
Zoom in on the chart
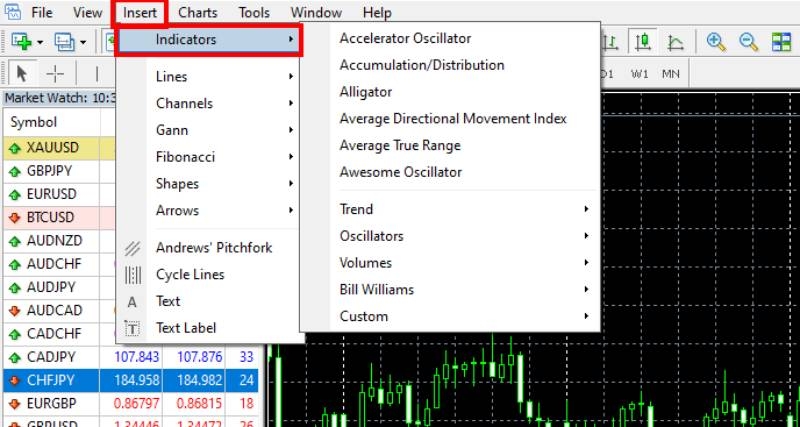click(715, 42)
